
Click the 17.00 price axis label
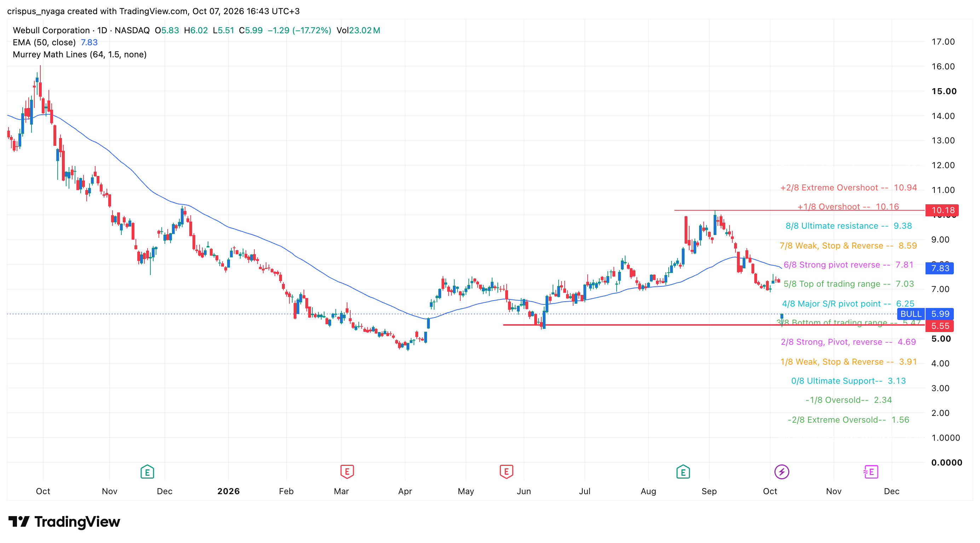coord(943,41)
